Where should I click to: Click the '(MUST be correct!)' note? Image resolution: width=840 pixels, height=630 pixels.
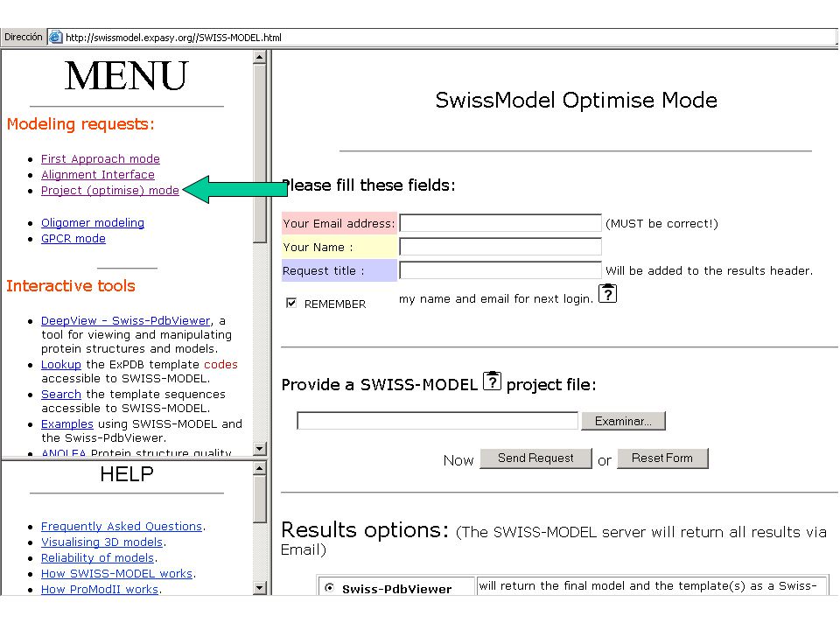point(661,224)
